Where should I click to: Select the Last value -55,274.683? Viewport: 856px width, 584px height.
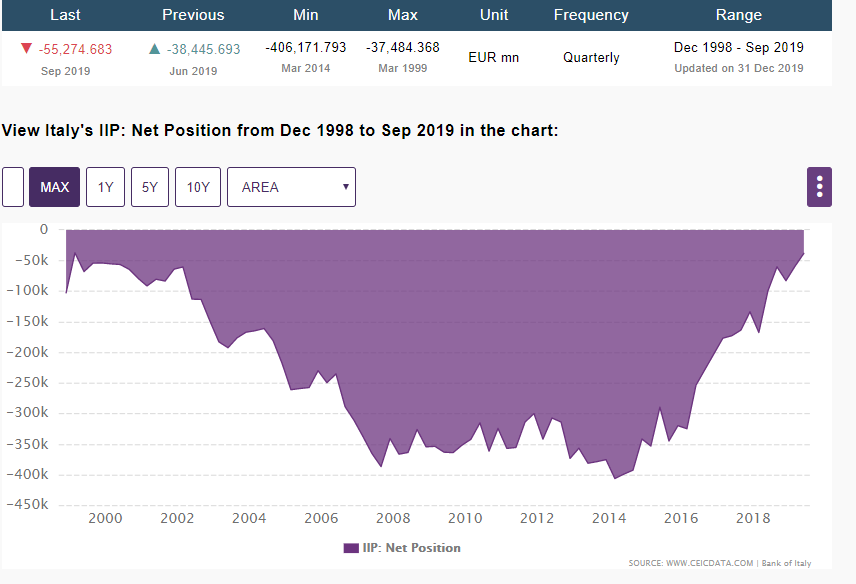pos(75,49)
